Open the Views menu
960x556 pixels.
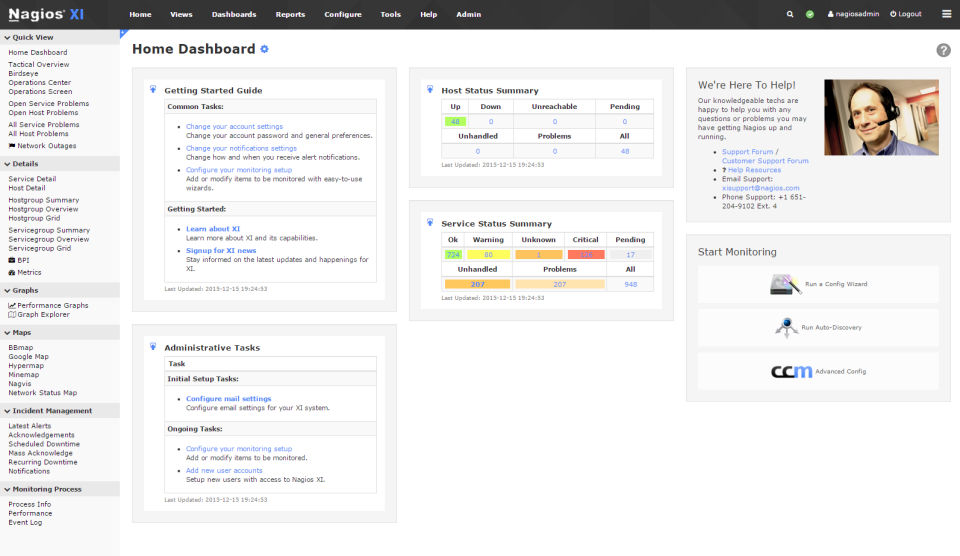point(181,14)
